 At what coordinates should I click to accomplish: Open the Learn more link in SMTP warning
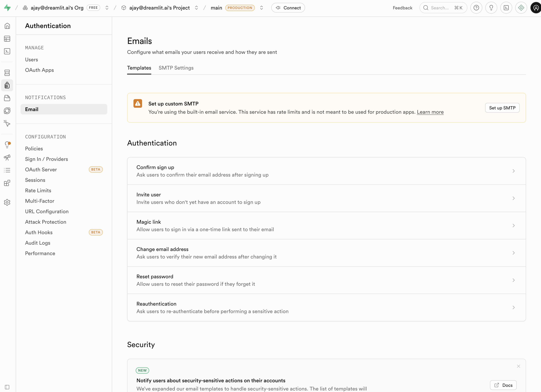pyautogui.click(x=430, y=112)
